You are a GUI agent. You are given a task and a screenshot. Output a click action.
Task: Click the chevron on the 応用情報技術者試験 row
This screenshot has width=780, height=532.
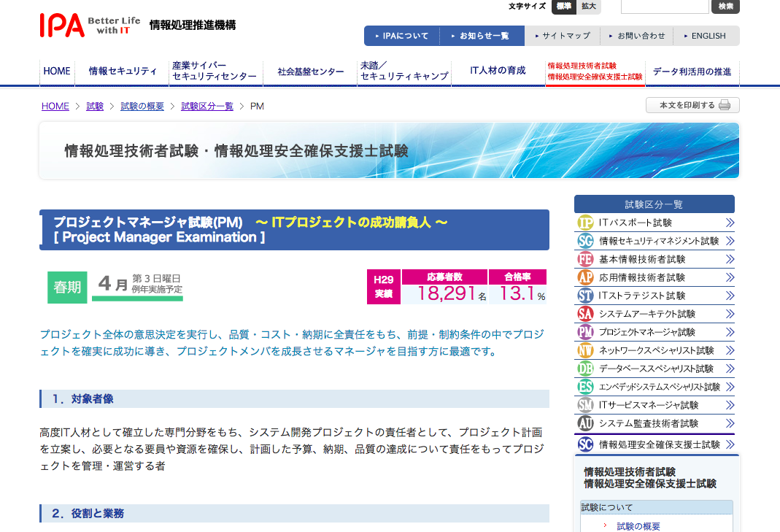click(730, 277)
